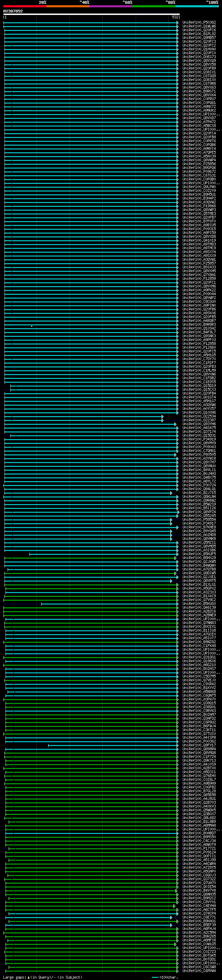Select hit label UniRef100_P00362
The height and width of the screenshot is (980, 222).
[199, 742]
